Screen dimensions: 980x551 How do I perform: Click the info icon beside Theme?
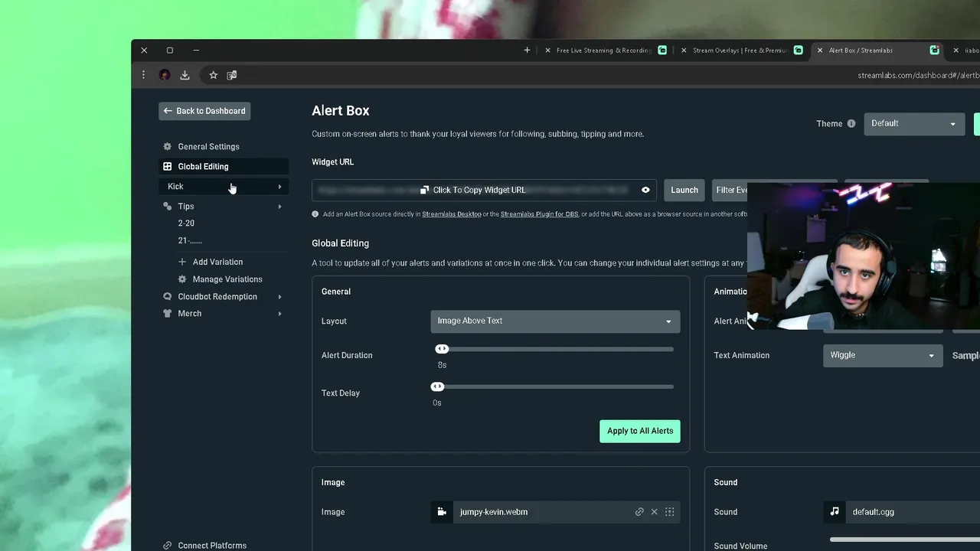851,123
